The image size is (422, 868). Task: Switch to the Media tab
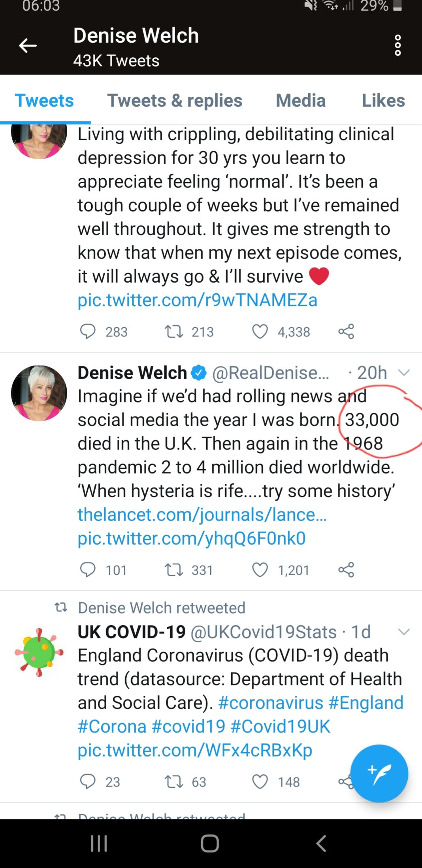tap(301, 100)
